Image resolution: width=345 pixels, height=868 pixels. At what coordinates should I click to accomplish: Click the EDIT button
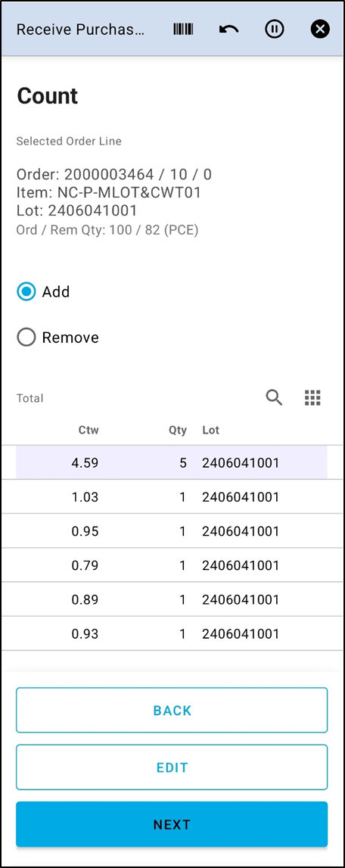click(x=172, y=767)
